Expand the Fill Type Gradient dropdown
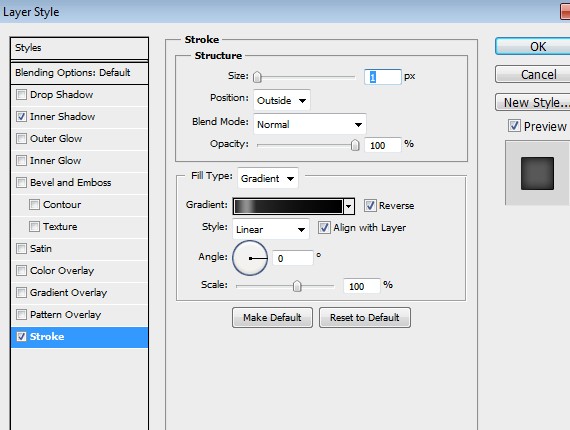This screenshot has height=430, width=570. (x=268, y=178)
